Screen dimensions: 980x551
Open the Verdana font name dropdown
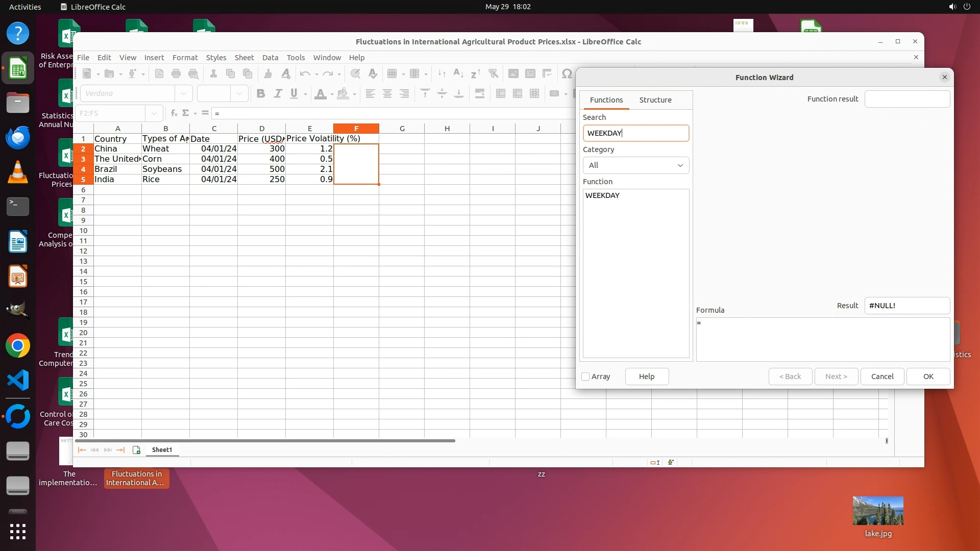tap(183, 94)
